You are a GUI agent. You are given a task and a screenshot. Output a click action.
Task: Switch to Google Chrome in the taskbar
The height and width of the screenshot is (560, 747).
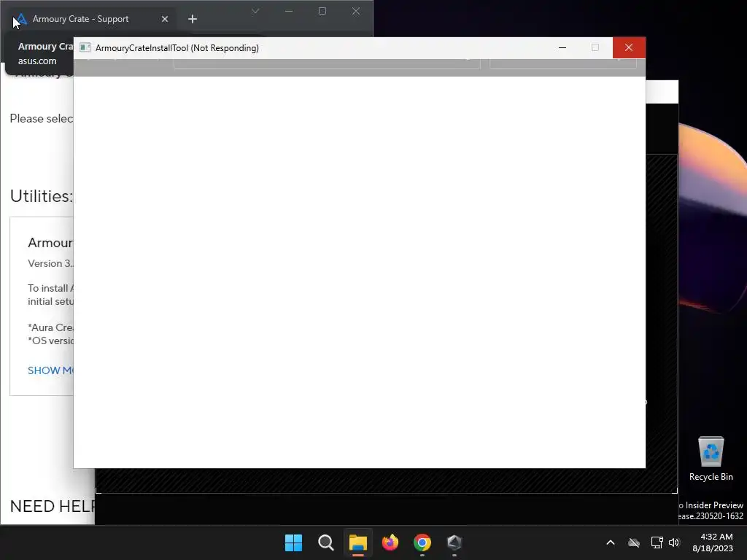pos(422,542)
